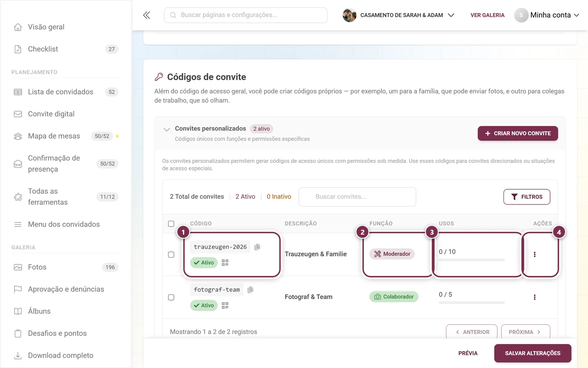
Task: Click the Download completo arrow icon
Action: coord(18,355)
